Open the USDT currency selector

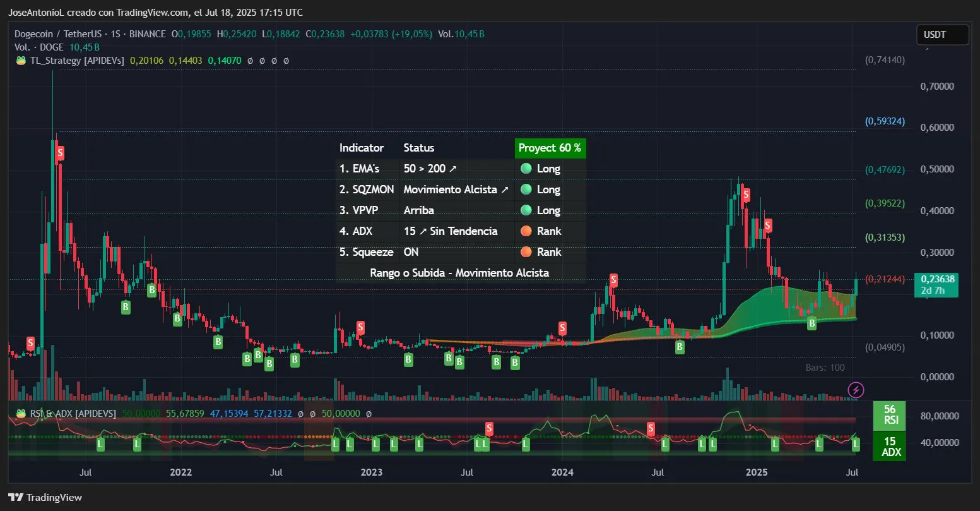click(x=942, y=35)
